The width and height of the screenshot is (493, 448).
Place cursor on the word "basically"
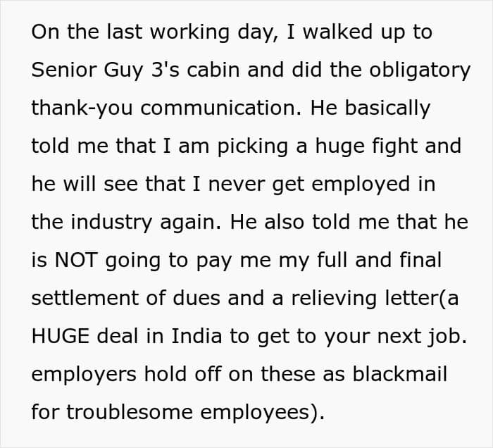pyautogui.click(x=387, y=108)
